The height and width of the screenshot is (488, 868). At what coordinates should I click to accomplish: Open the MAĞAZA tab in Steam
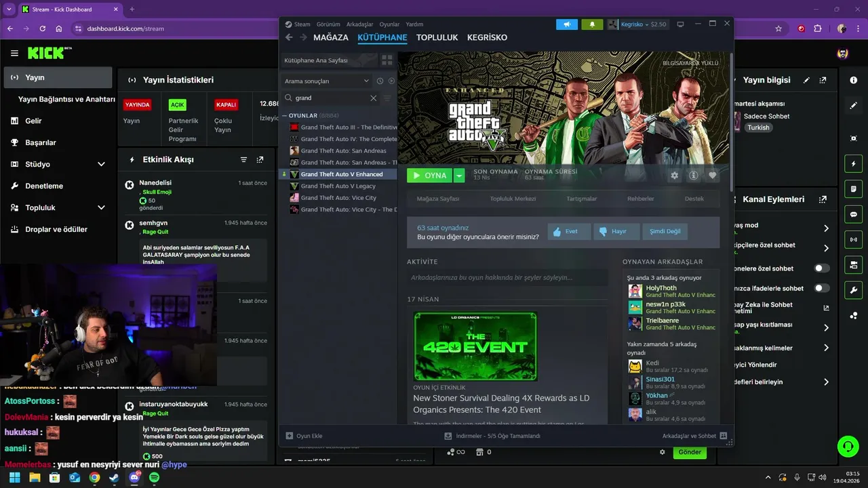(x=331, y=37)
